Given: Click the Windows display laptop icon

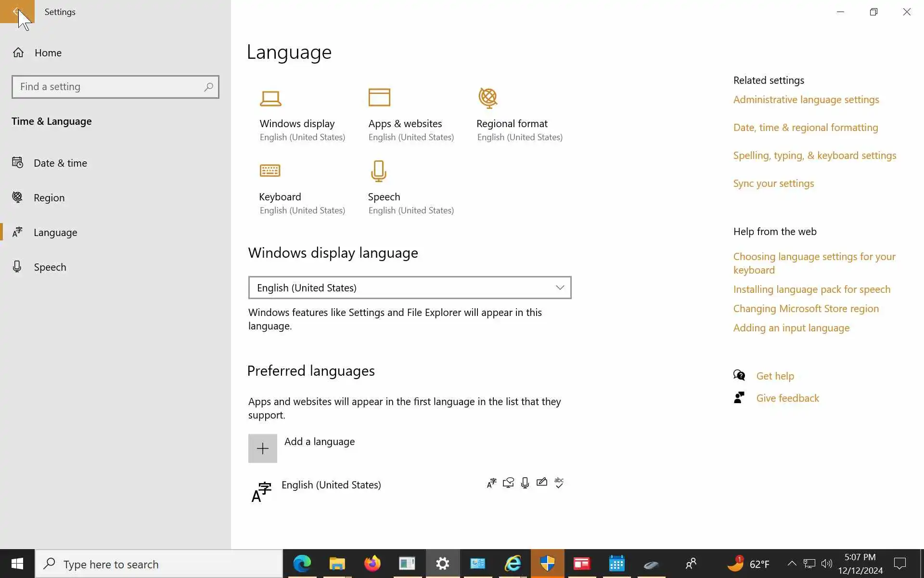Looking at the screenshot, I should point(270,98).
